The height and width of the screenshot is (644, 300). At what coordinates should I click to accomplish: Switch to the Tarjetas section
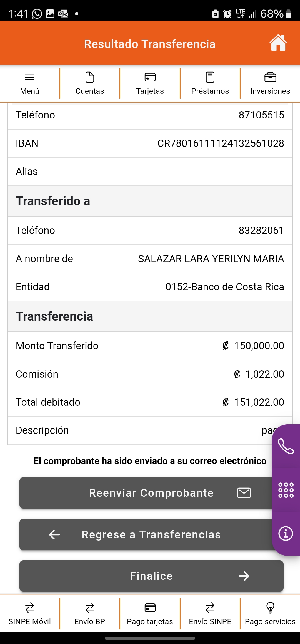tap(150, 83)
